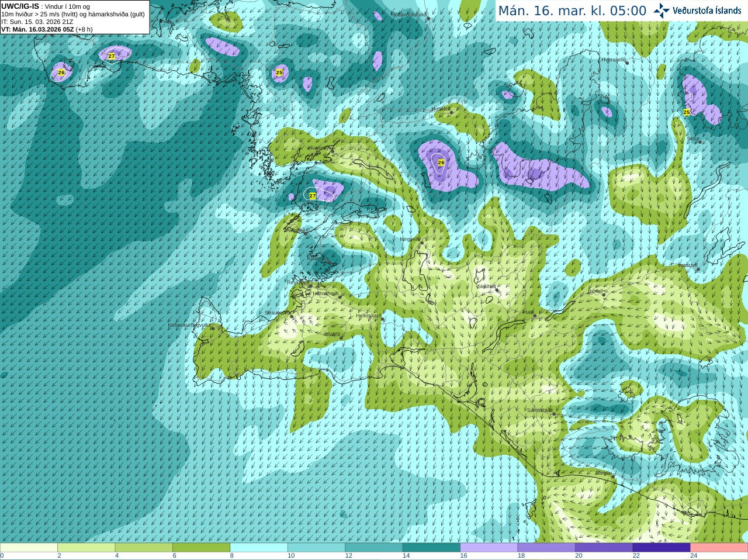748x560 pixels.
Task: Click the UWC/IG-IS model title text
Action: [x=20, y=6]
